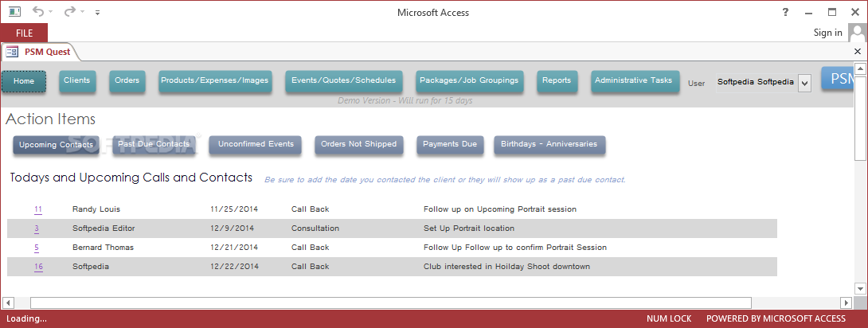This screenshot has height=328, width=868.
Task: Redo the last action
Action: pos(70,12)
